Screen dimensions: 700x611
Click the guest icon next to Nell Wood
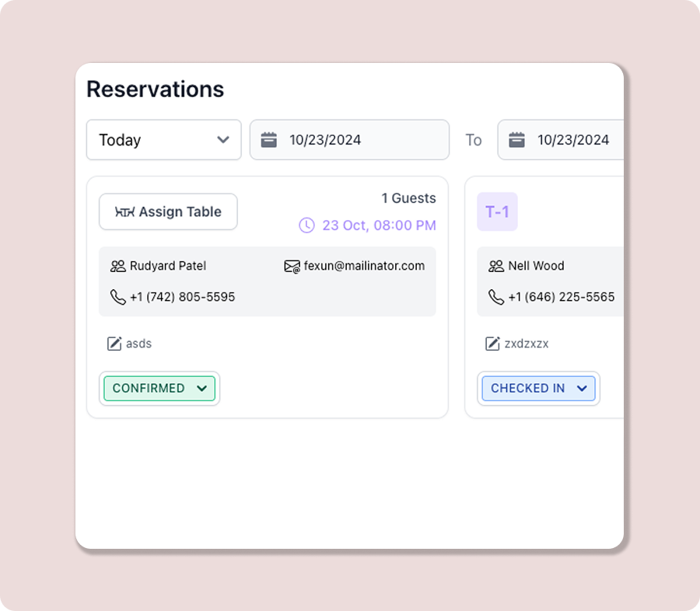point(495,266)
